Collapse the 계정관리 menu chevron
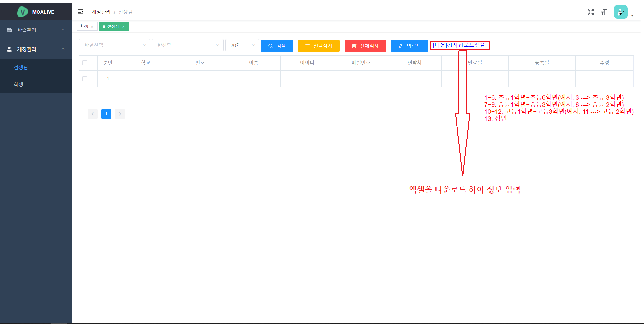 click(63, 49)
